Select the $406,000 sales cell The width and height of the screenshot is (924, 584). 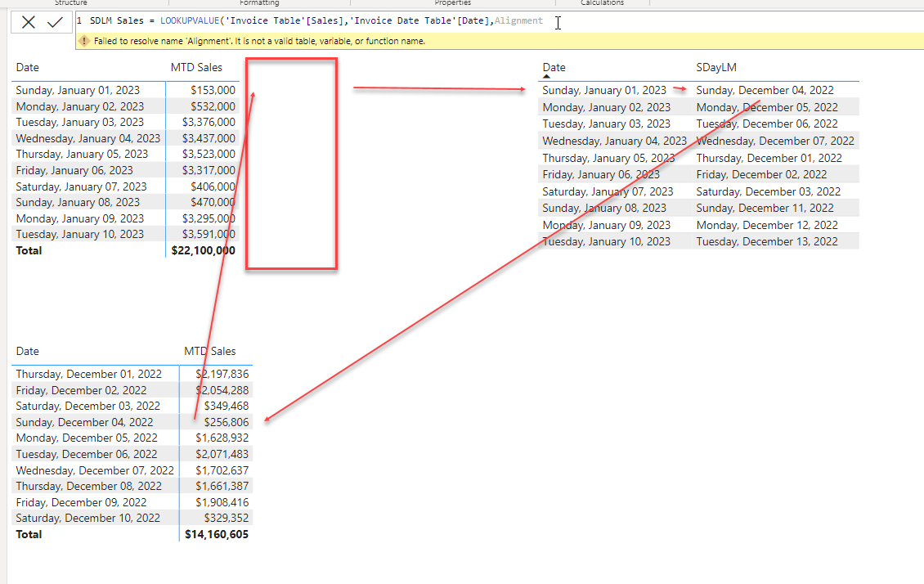(x=213, y=186)
